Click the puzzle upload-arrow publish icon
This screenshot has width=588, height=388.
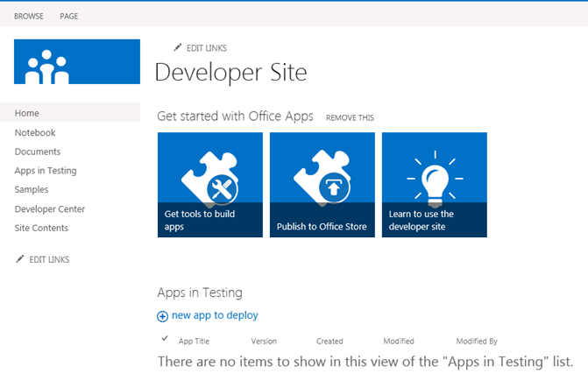pyautogui.click(x=322, y=179)
